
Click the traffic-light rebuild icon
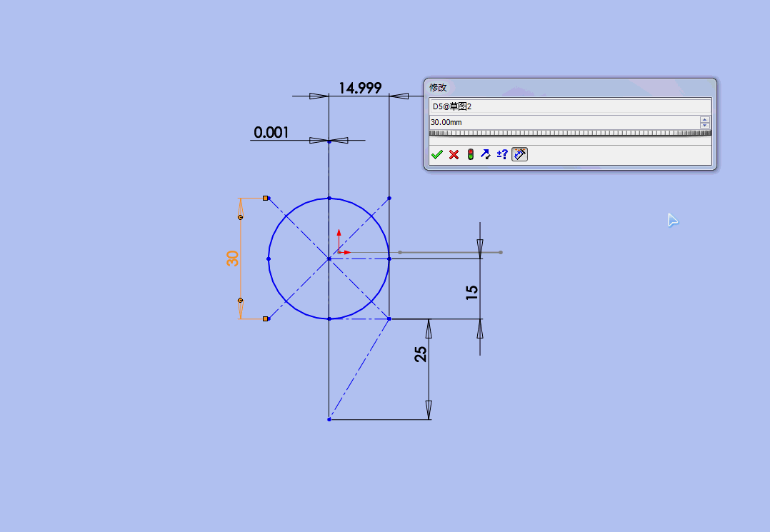coord(471,154)
